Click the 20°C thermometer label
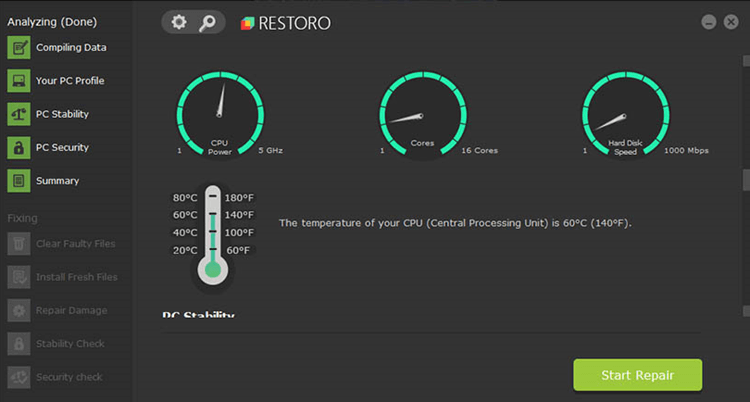The image size is (750, 402). (x=185, y=250)
